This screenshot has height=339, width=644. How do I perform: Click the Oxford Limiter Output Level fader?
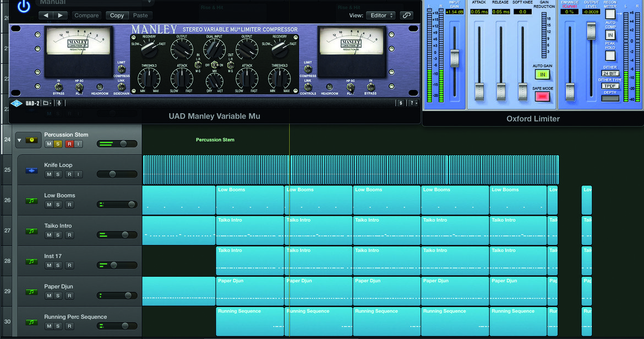click(x=591, y=31)
